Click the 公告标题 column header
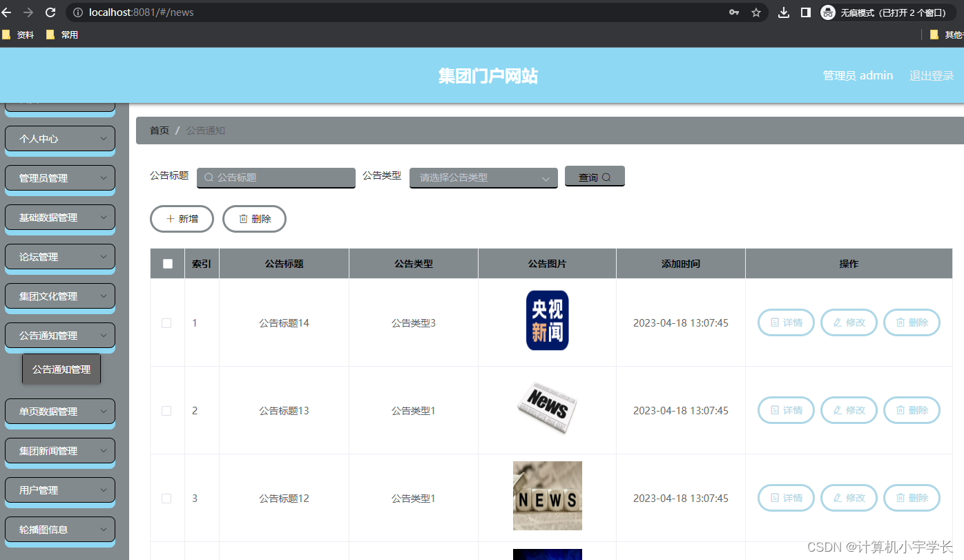Image resolution: width=964 pixels, height=560 pixels. [284, 264]
